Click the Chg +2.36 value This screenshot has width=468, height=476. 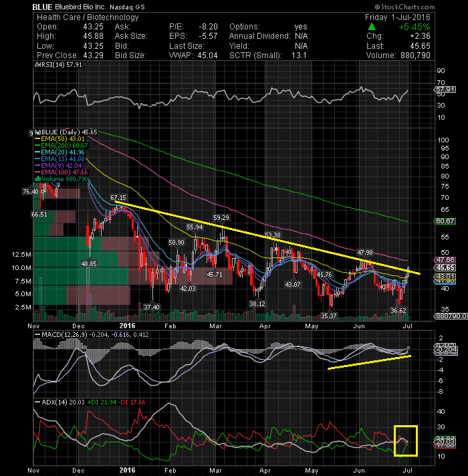pyautogui.click(x=420, y=36)
